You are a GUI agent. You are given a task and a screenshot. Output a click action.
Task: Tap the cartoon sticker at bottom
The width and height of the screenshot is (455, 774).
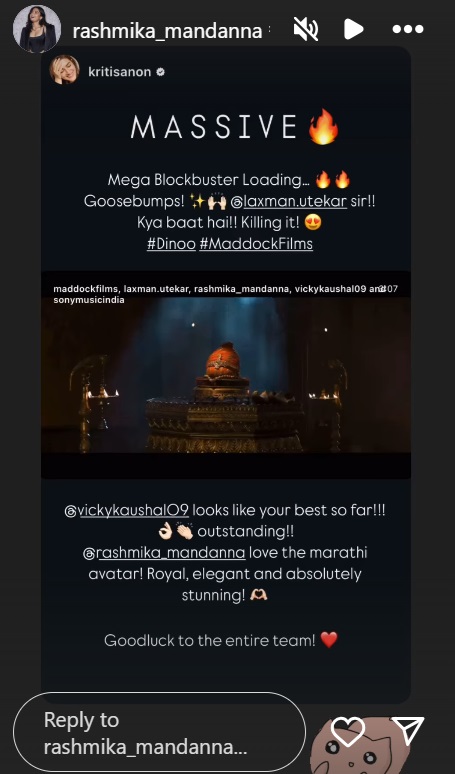coord(360,747)
